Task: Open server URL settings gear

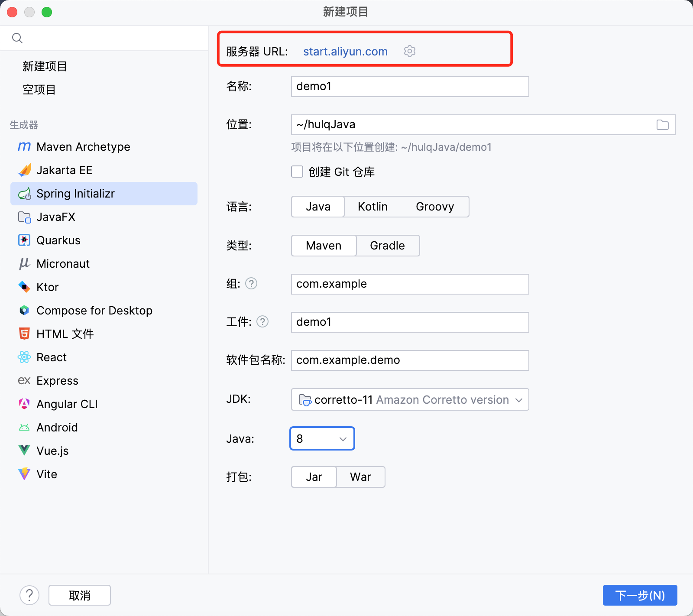Action: 410,51
